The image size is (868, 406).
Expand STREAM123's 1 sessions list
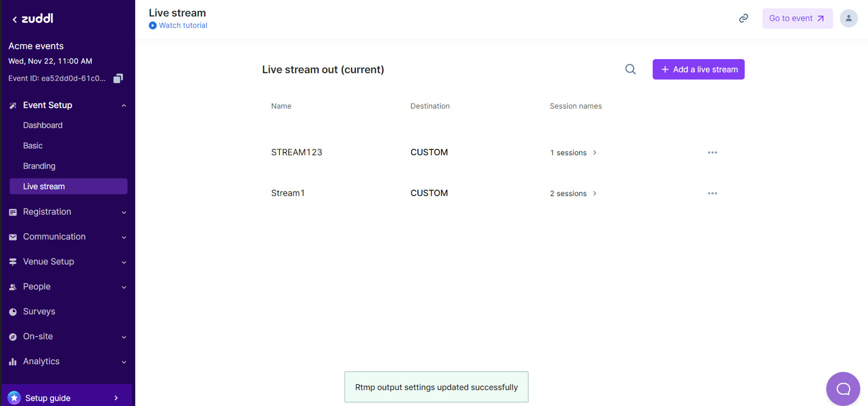pos(573,153)
